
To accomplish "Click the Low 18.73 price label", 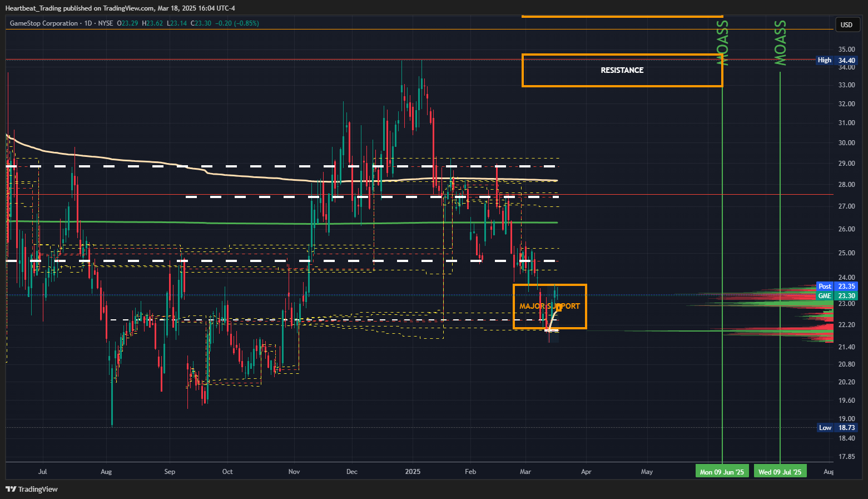I will tap(837, 428).
